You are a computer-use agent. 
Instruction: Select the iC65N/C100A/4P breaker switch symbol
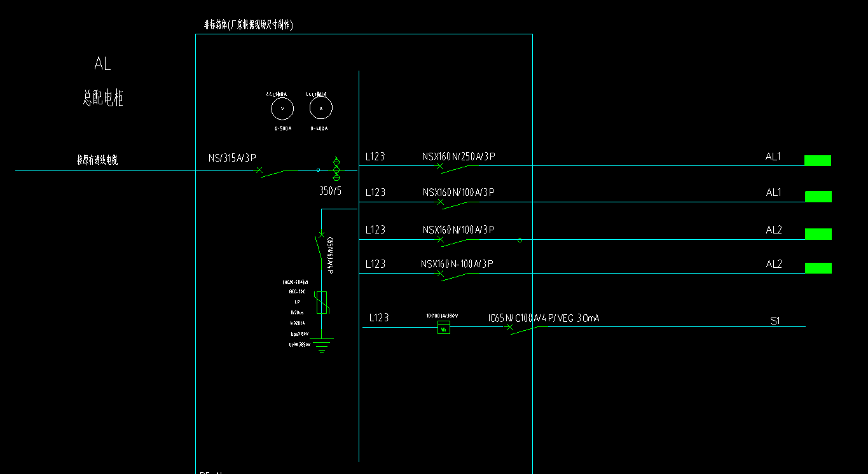(521, 330)
